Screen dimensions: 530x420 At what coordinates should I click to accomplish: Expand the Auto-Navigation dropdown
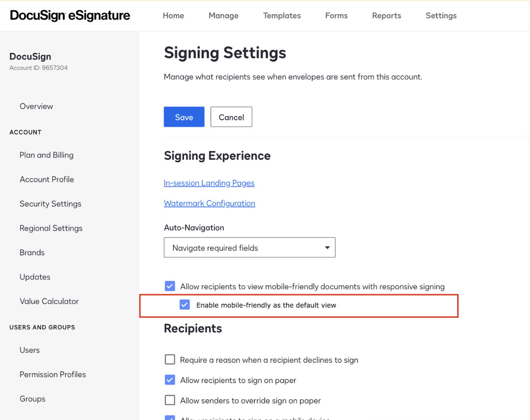pos(249,247)
